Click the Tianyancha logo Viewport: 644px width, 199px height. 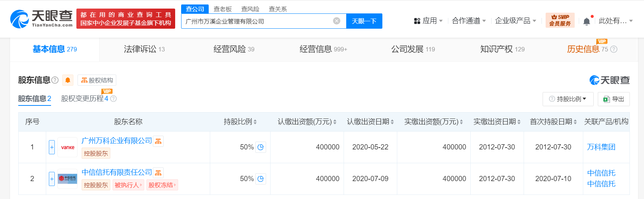tap(41, 19)
